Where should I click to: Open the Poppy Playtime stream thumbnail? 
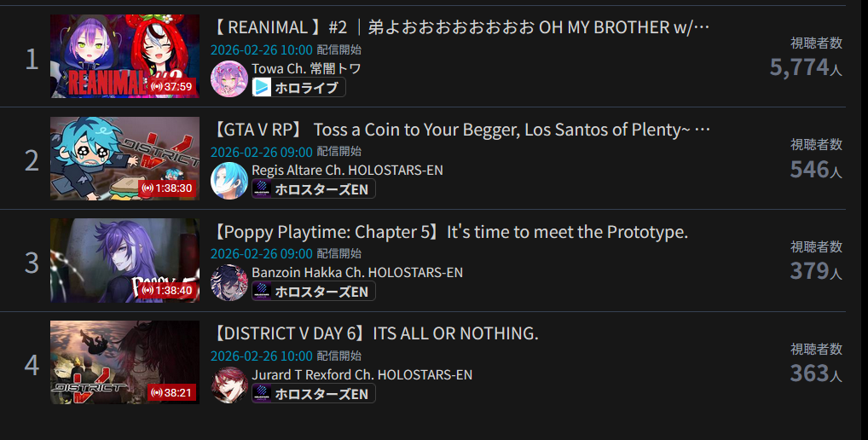(125, 260)
